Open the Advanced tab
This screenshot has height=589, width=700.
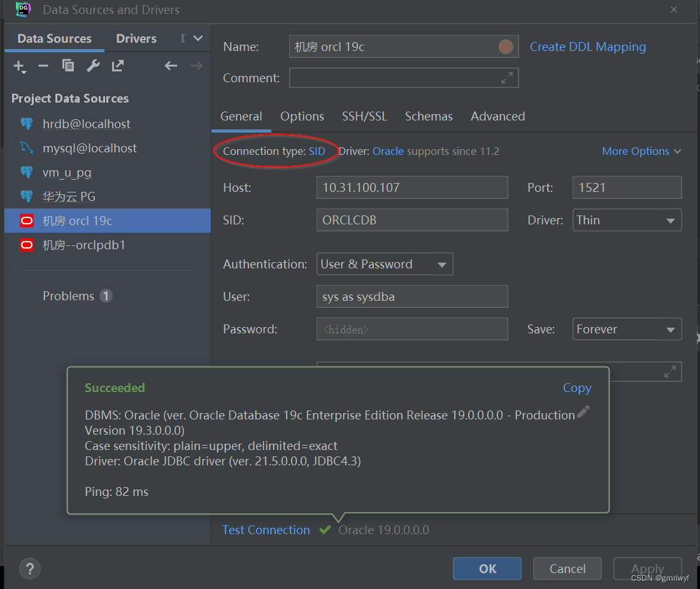[x=497, y=117]
